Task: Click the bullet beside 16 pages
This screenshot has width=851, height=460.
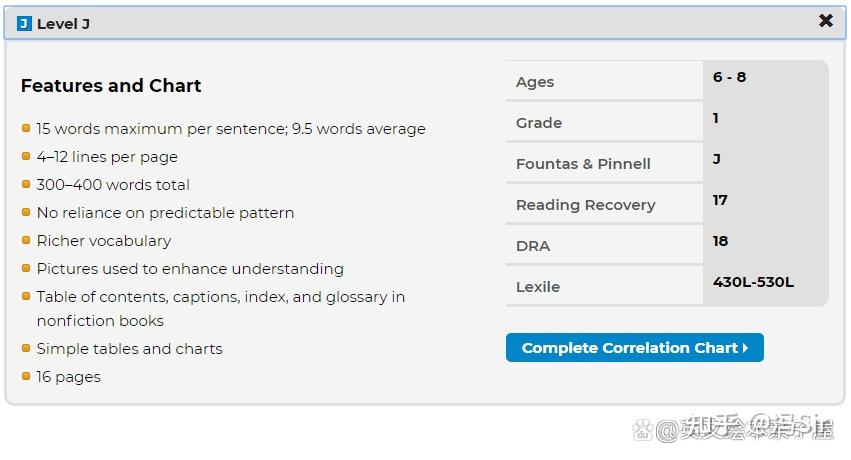Action: [x=26, y=376]
